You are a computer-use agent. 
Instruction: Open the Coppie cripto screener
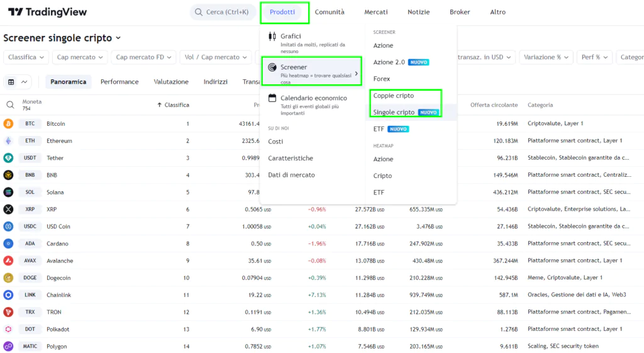394,96
